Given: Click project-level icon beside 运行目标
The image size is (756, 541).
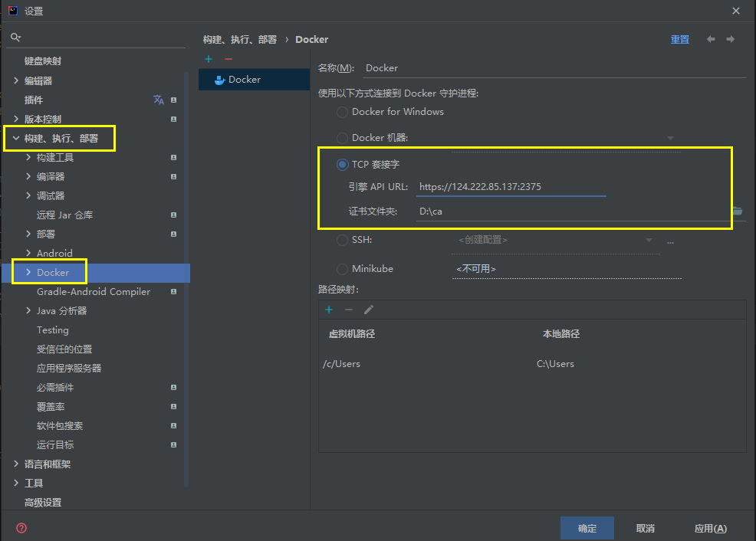Looking at the screenshot, I should click(173, 444).
